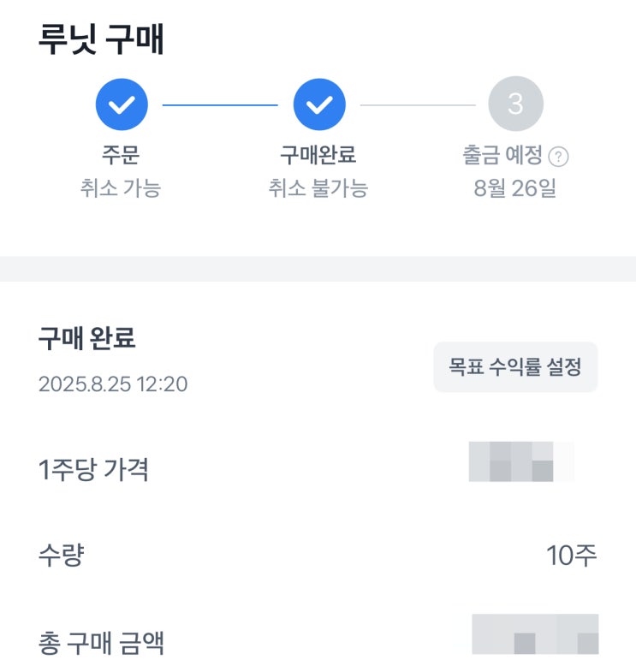Select the 구매완료 step label
Screen dimensions: 636x672
coord(318,155)
